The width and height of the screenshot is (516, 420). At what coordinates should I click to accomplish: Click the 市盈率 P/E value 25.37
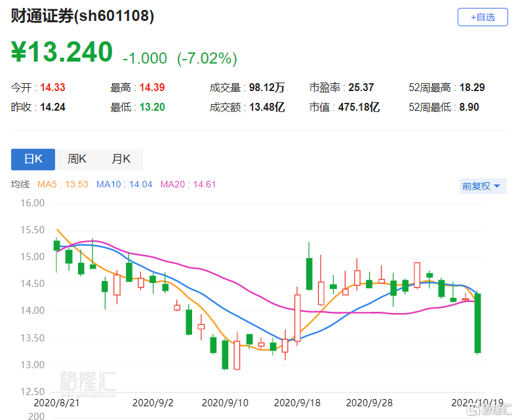click(x=361, y=88)
